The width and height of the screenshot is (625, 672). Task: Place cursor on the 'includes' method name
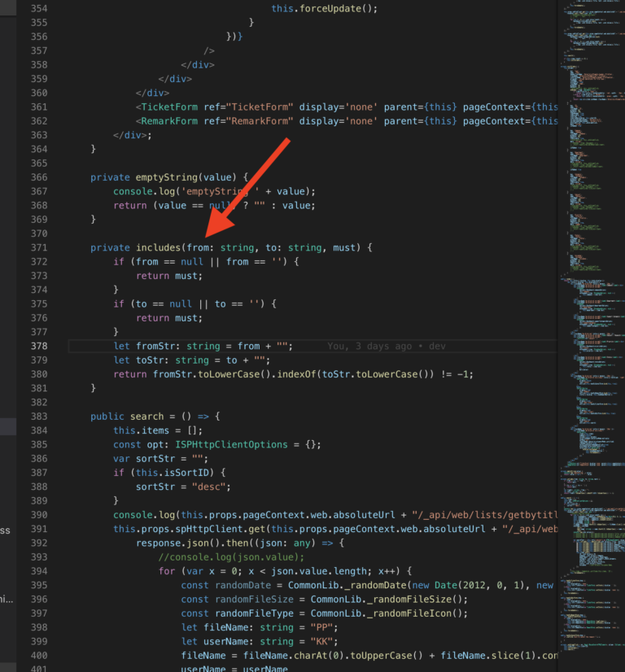pos(159,247)
